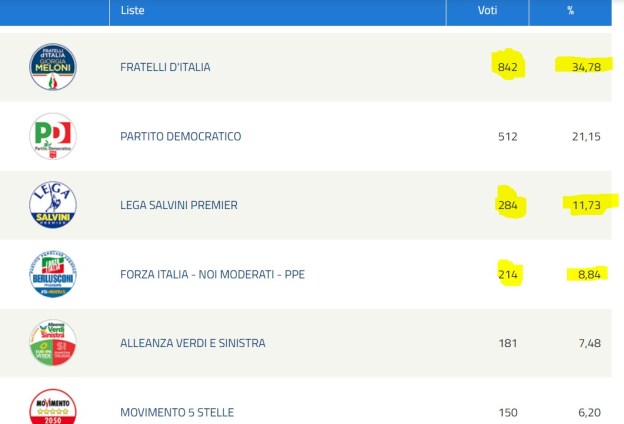Click the highlighted 214 votes cell
Image resolution: width=624 pixels, height=424 pixels.
pyautogui.click(x=507, y=274)
